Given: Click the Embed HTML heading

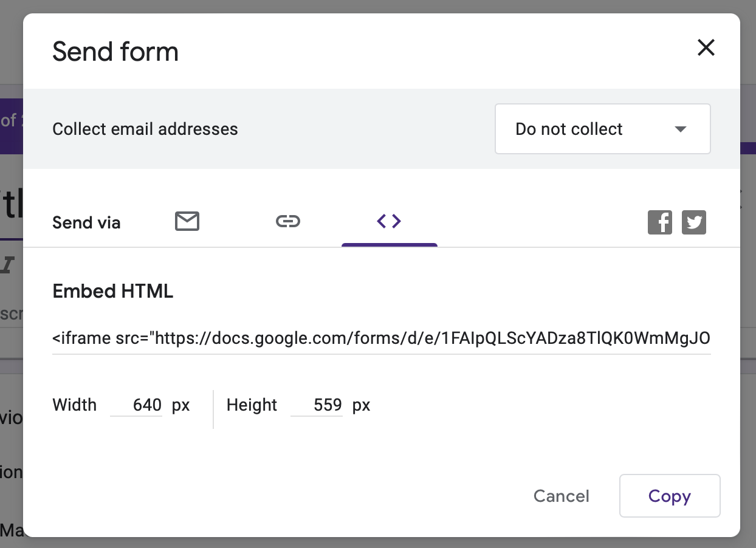Looking at the screenshot, I should coord(112,291).
